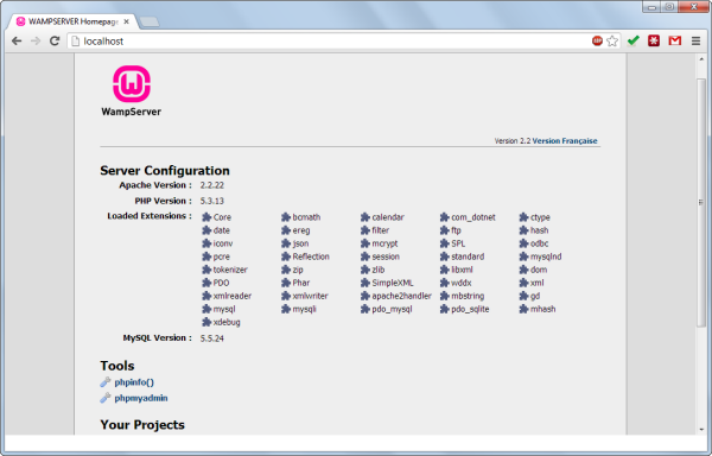712x456 pixels.
Task: Click puzzle icon next to json
Action: tap(286, 243)
